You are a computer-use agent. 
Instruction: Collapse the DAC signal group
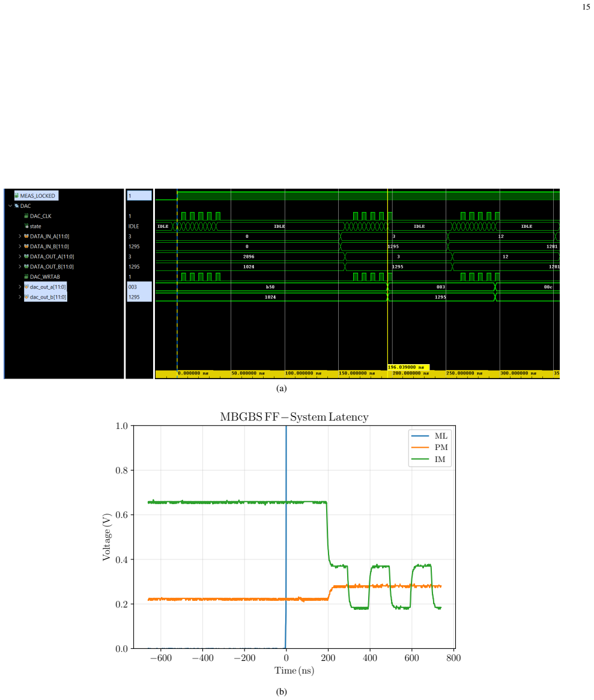pyautogui.click(x=10, y=206)
